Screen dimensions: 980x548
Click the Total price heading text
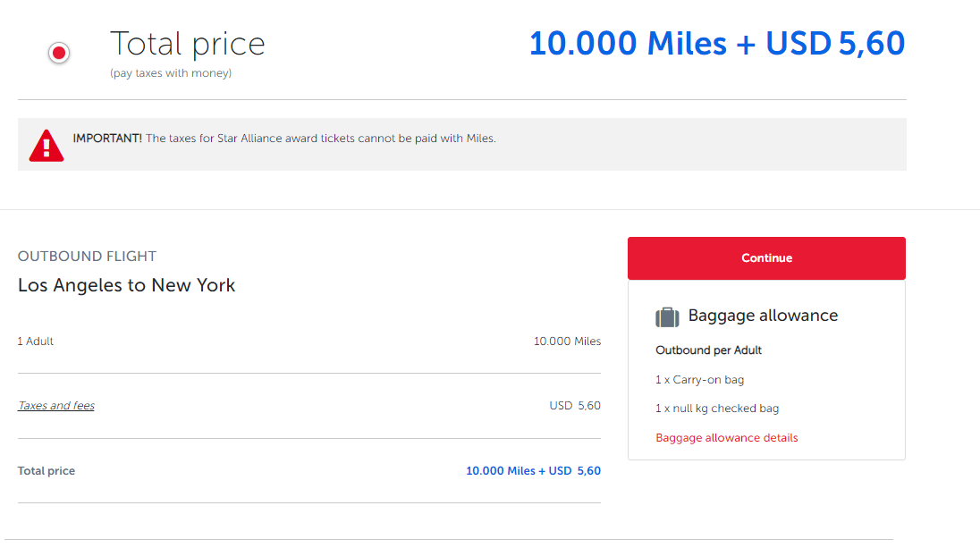pos(188,45)
